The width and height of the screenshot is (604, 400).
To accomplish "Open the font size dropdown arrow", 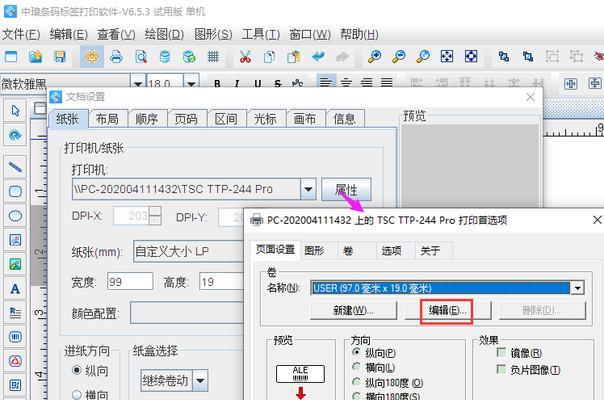I will click(191, 83).
